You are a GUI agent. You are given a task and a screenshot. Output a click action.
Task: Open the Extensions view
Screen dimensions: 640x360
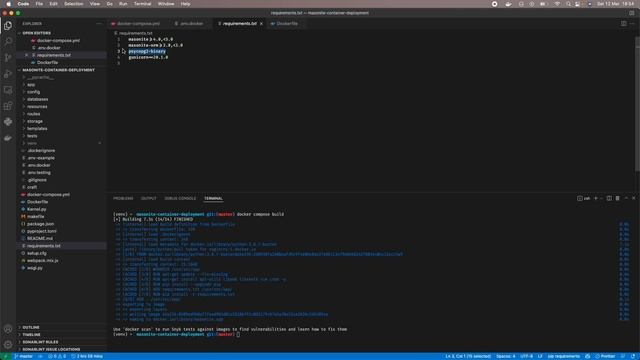click(x=8, y=106)
